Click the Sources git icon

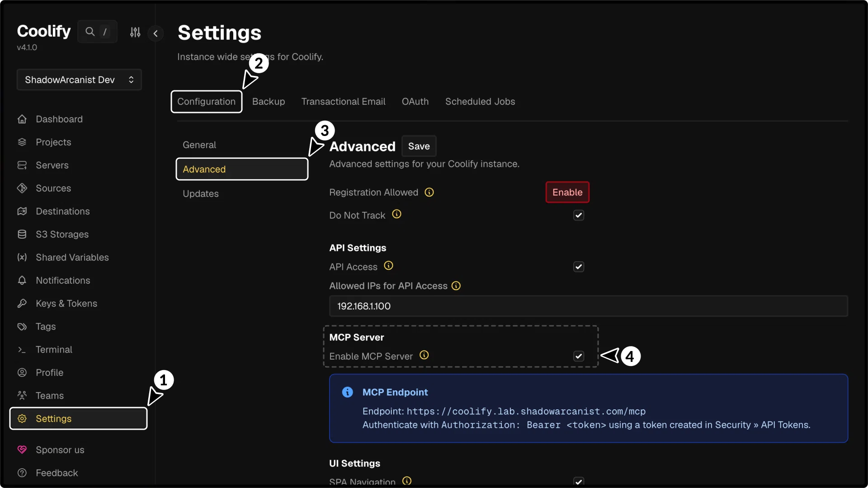pos(22,188)
